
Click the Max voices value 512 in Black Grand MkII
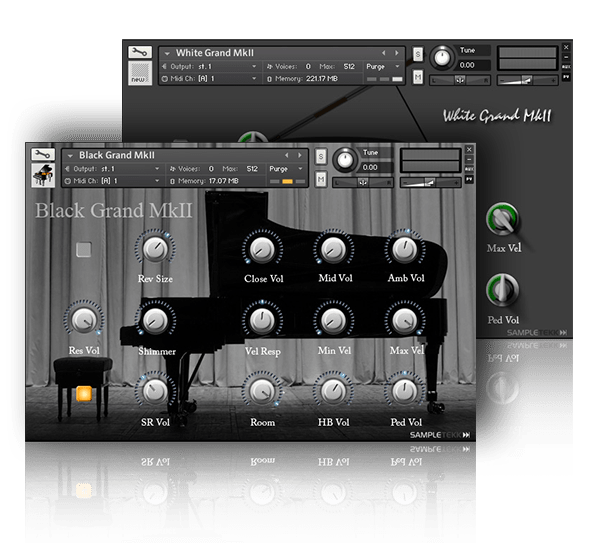pos(252,169)
